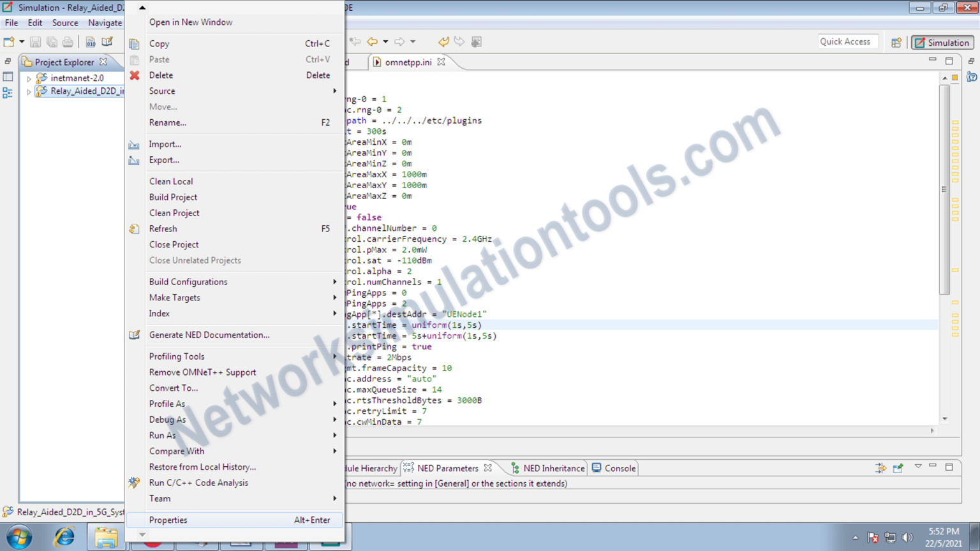
Task: Open the Windows Start menu
Action: coord(19,536)
